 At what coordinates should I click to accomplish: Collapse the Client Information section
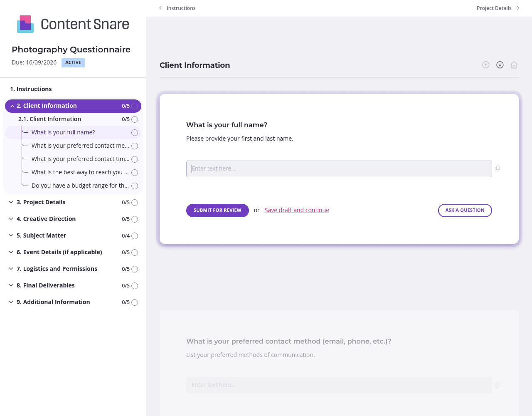(x=12, y=106)
